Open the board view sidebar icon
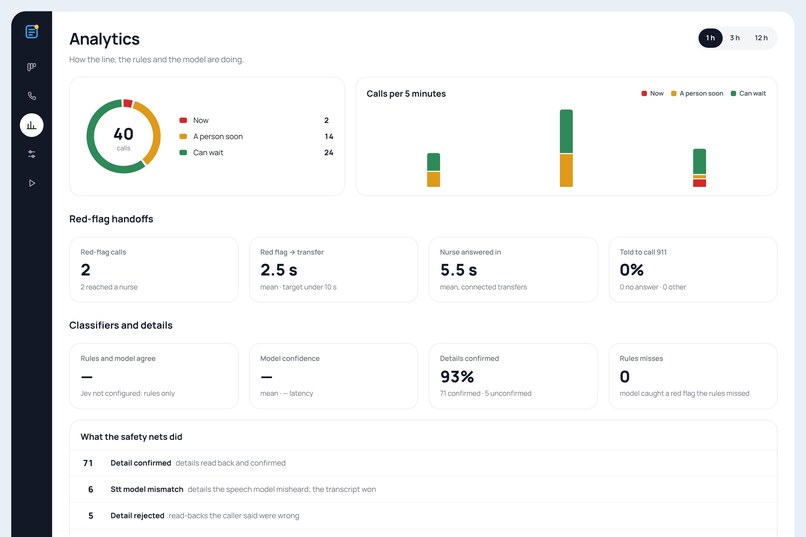Image resolution: width=806 pixels, height=537 pixels. (x=32, y=67)
